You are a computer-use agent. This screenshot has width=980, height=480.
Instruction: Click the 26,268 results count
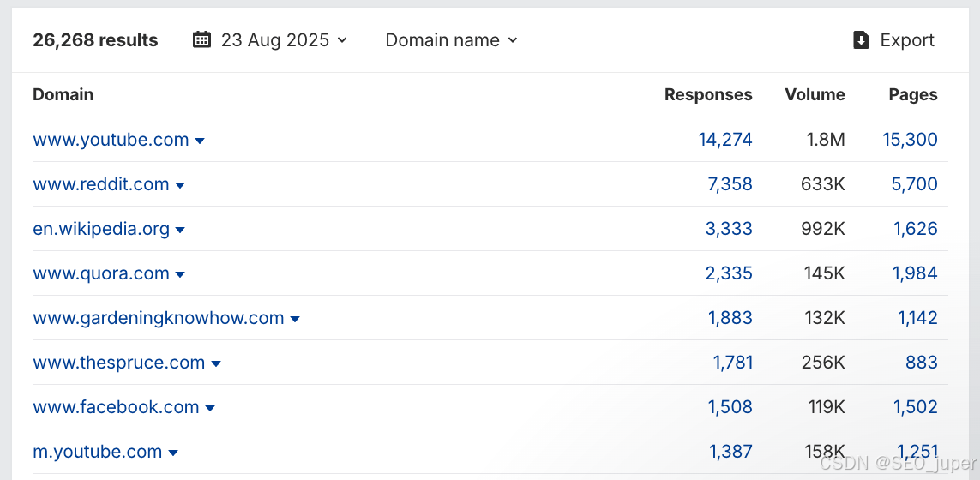coord(96,40)
